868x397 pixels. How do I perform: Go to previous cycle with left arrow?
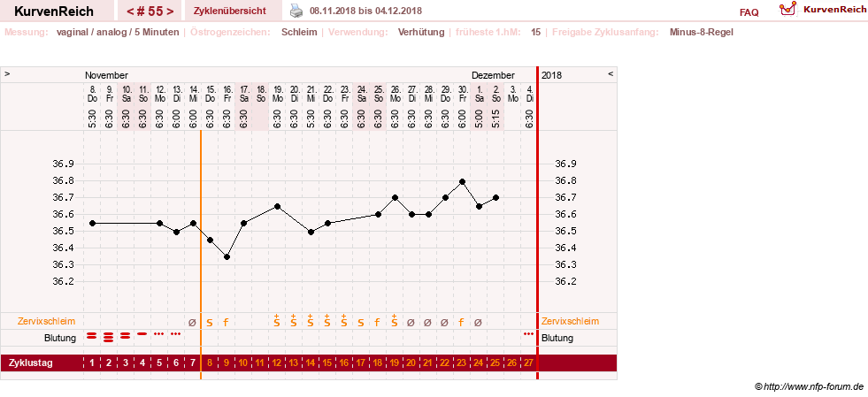click(x=130, y=11)
